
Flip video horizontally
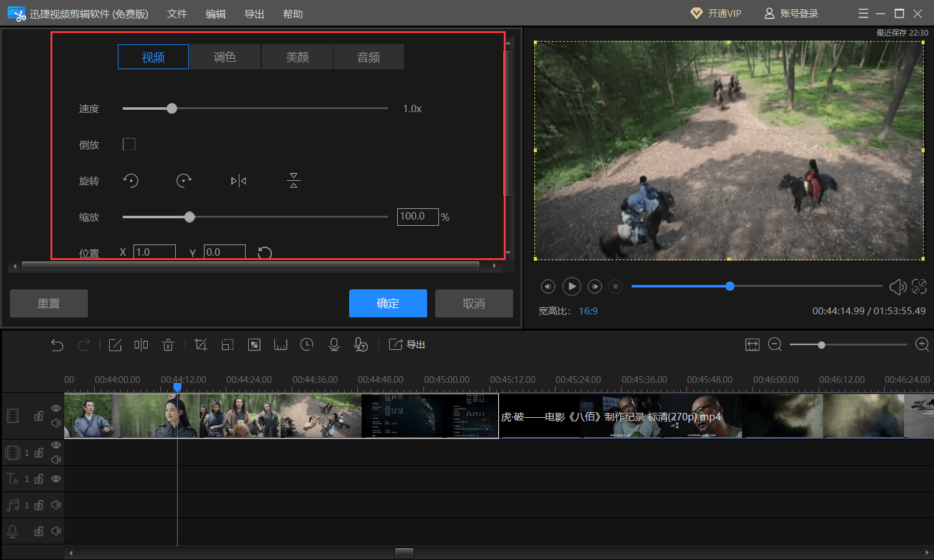239,181
